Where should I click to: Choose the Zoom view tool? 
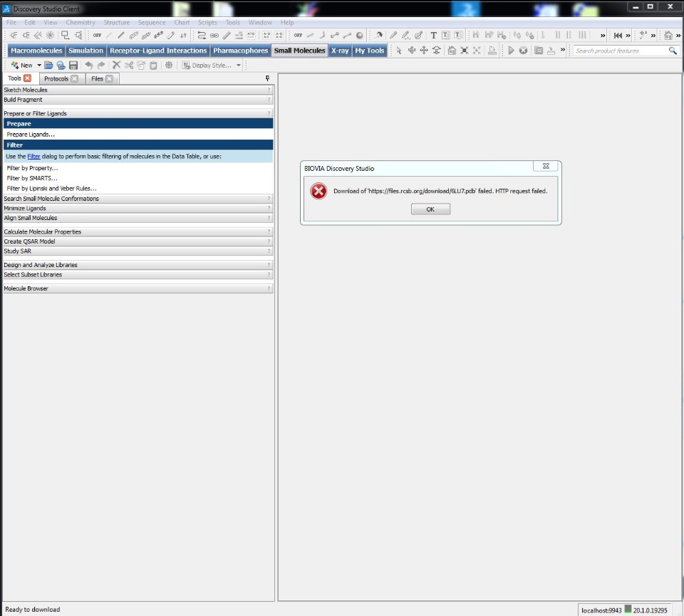(436, 51)
